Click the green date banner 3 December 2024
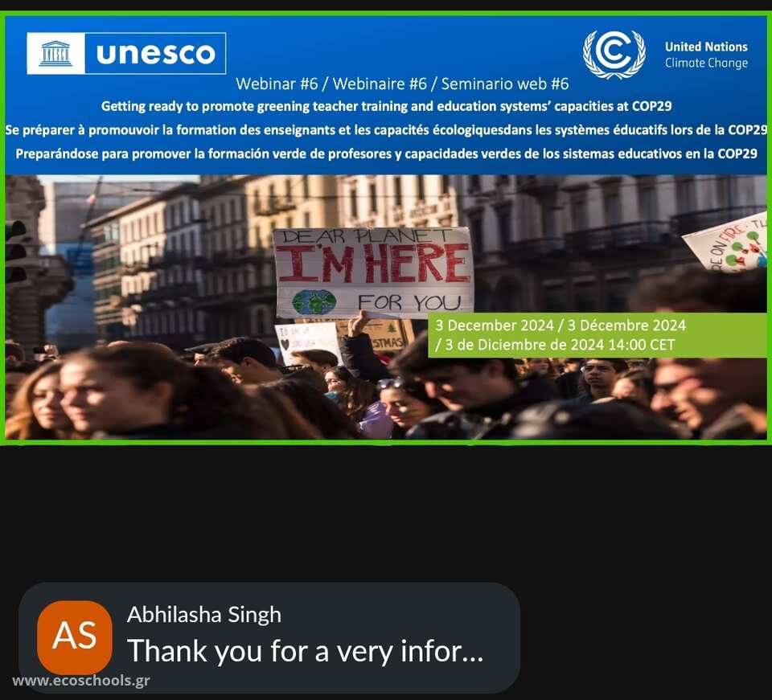The height and width of the screenshot is (700, 772). coord(597,335)
